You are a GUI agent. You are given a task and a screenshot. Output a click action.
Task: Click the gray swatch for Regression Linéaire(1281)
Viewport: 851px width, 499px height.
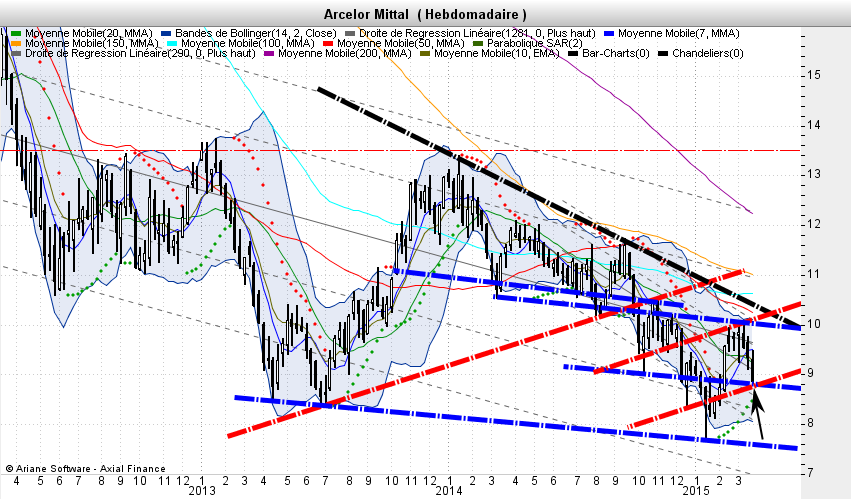click(x=350, y=34)
